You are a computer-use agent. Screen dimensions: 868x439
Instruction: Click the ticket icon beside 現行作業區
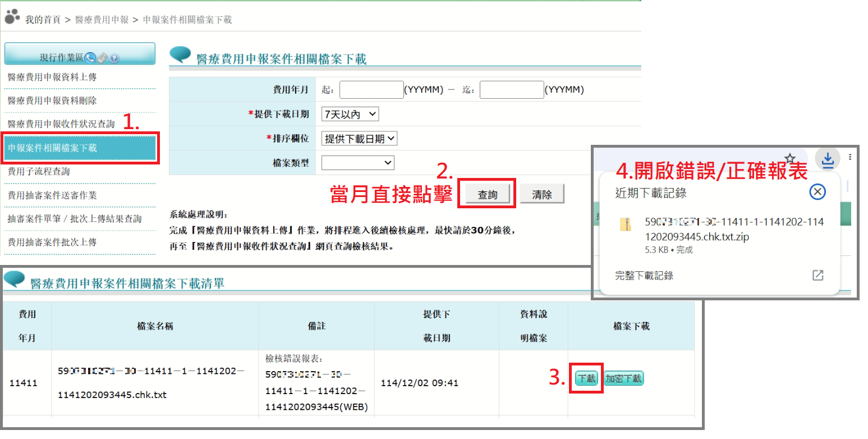[x=102, y=58]
